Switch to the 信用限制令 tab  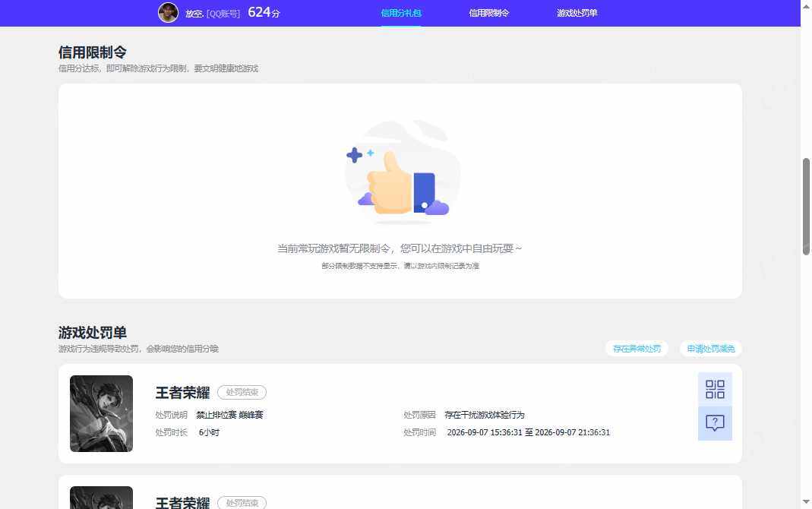click(489, 13)
